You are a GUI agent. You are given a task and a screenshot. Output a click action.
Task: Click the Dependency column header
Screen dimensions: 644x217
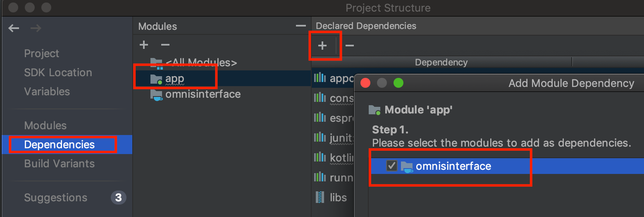click(x=441, y=62)
